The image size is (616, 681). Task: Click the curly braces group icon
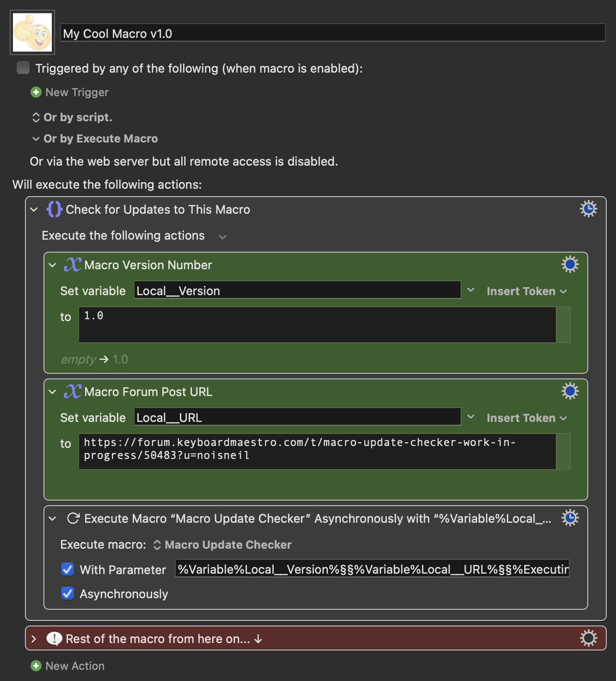[54, 210]
